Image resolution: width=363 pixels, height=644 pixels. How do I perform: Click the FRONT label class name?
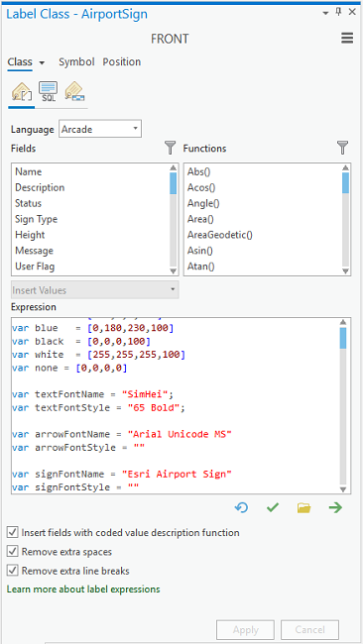click(170, 39)
